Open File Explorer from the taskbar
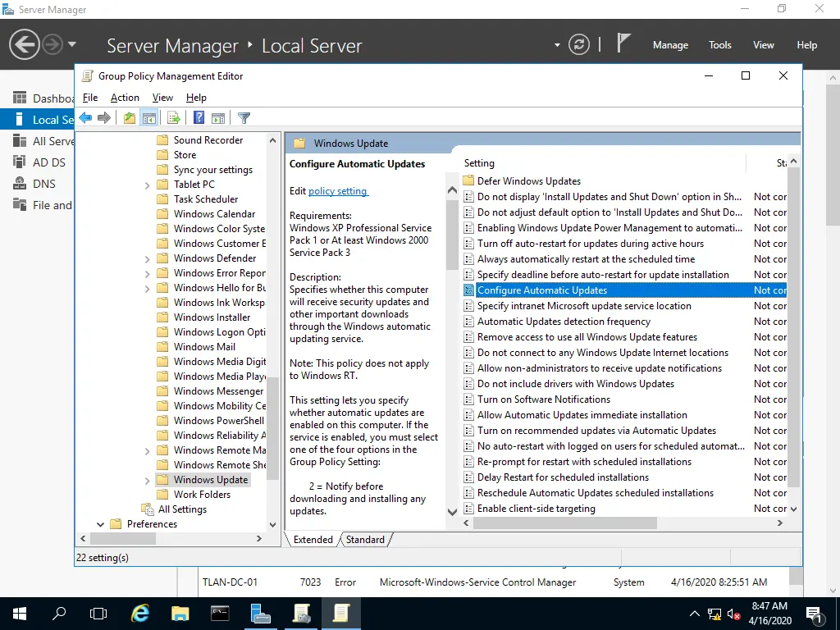 180,614
